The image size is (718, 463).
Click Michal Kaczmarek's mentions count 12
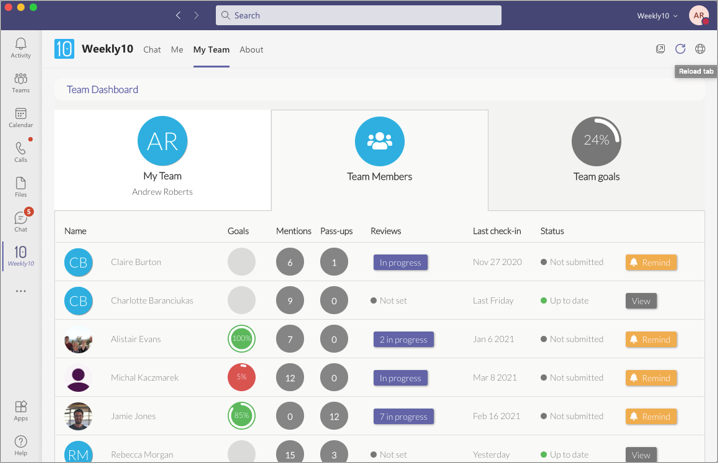coord(290,377)
